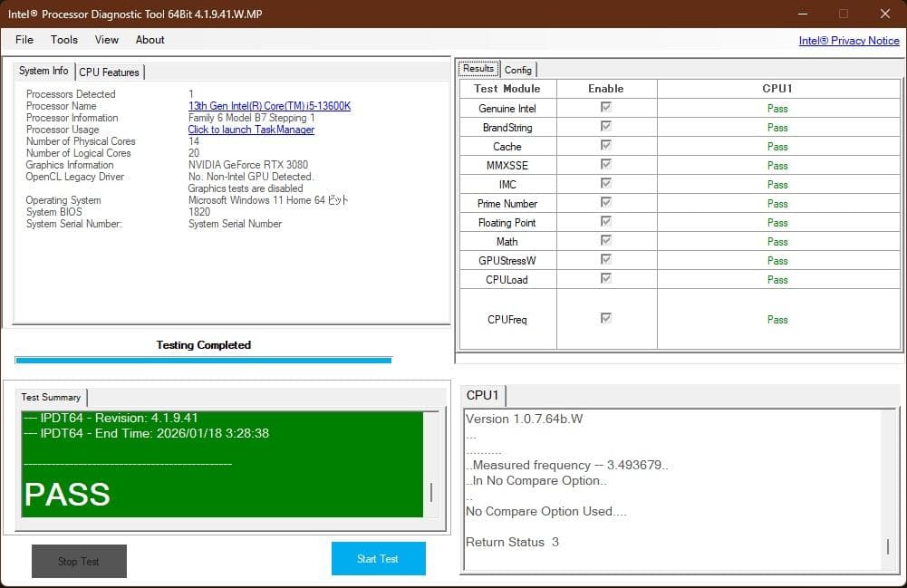Open the Config tab

[518, 69]
